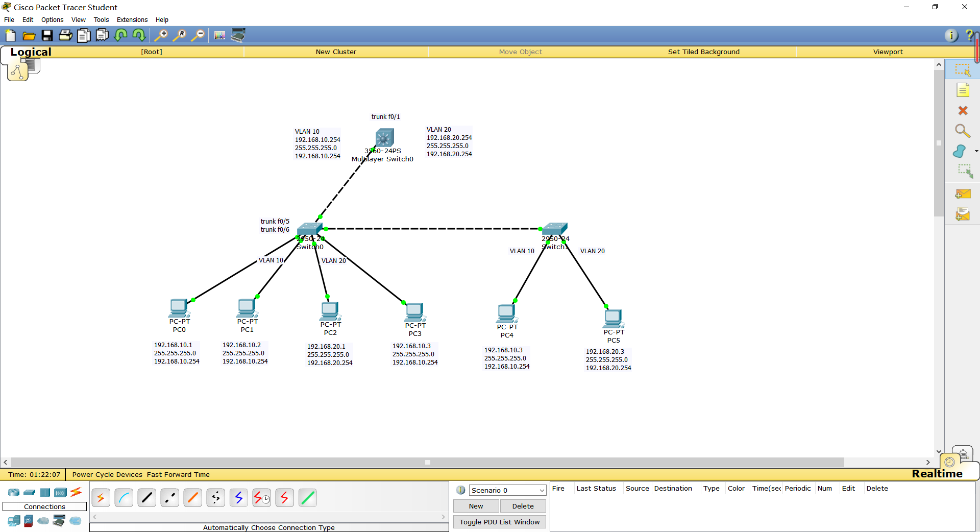Select the Delete tool (red X)

963,111
